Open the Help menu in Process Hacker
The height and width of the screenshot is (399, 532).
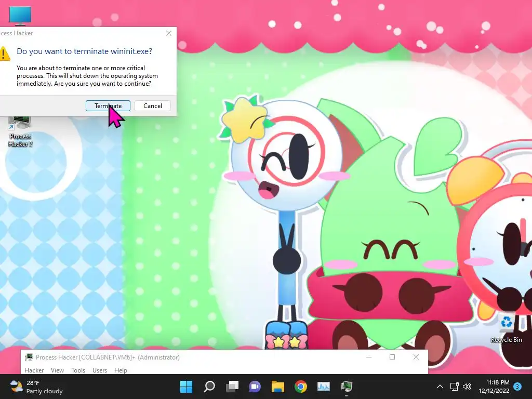121,370
